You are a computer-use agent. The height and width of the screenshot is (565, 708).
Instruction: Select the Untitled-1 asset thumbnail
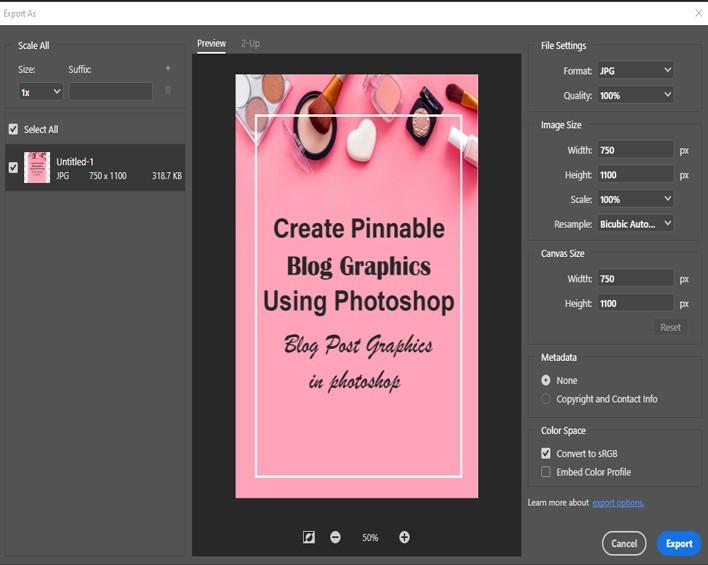pos(37,168)
